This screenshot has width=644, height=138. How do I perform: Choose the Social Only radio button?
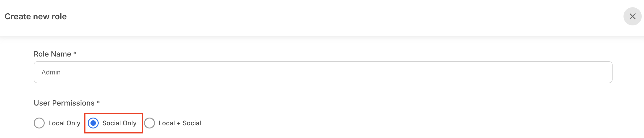(93, 123)
